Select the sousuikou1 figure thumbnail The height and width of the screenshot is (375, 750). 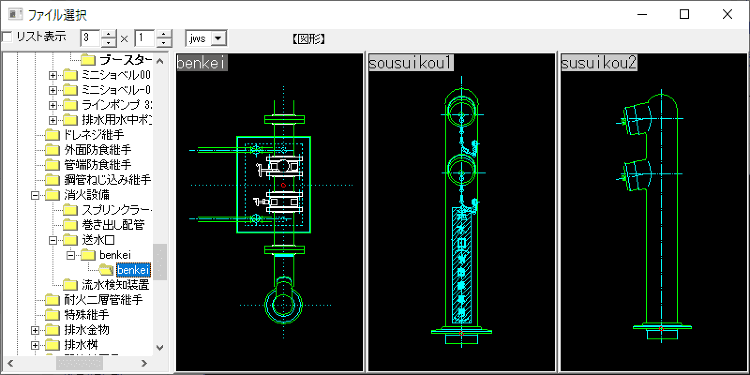461,212
